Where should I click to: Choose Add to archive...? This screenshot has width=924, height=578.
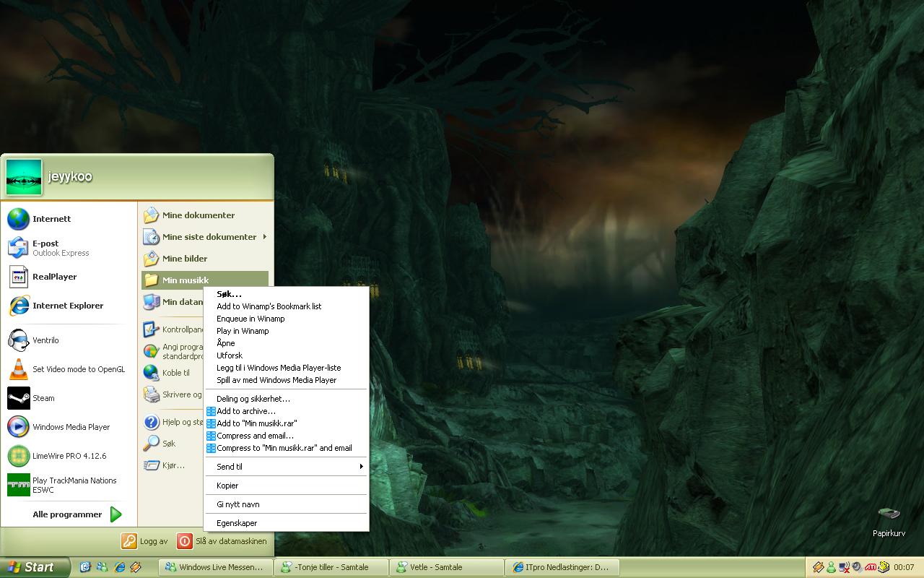[287, 411]
